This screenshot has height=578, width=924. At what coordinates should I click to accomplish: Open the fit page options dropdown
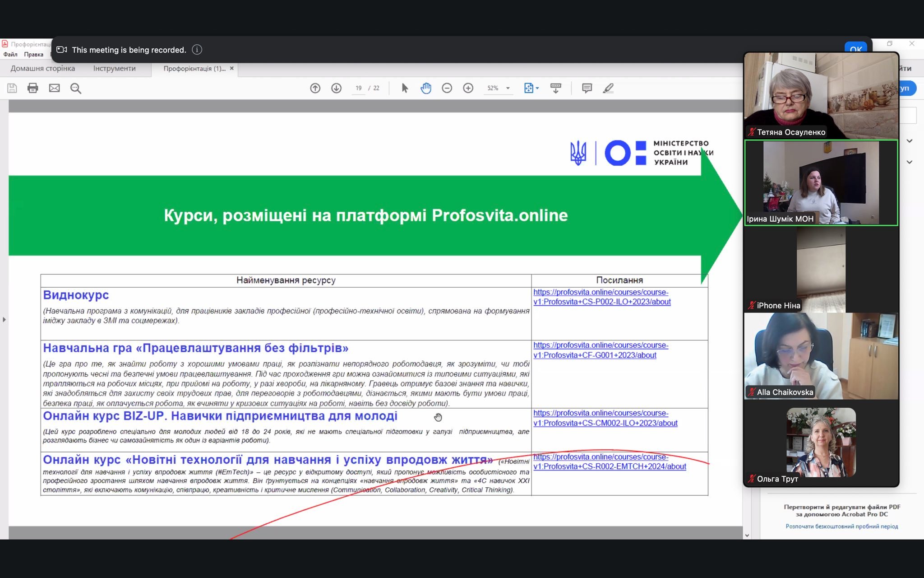pyautogui.click(x=537, y=89)
